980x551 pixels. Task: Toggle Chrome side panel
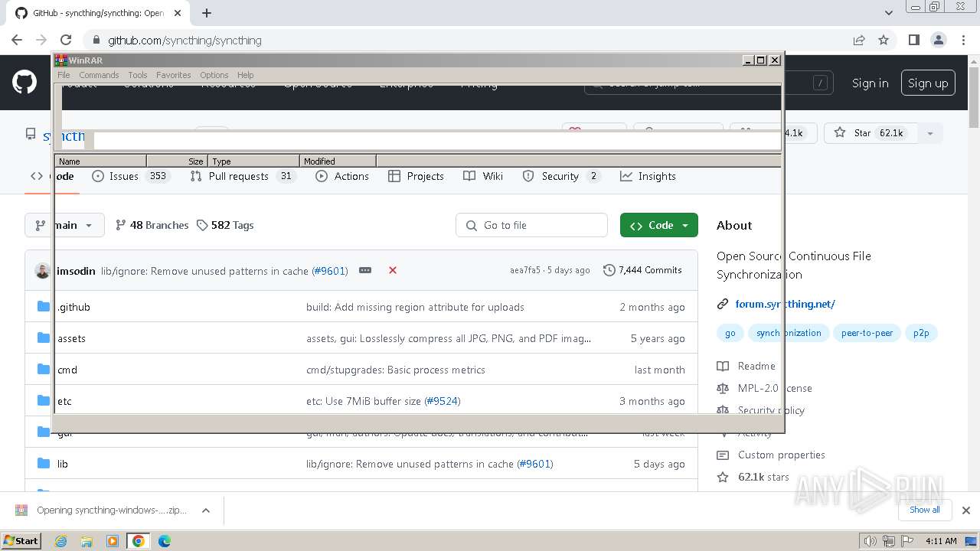913,40
